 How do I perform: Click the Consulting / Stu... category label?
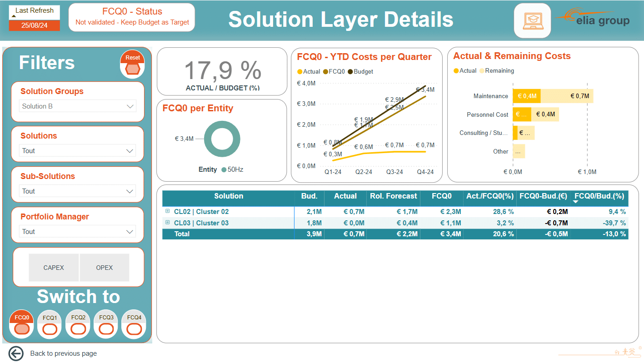pyautogui.click(x=484, y=133)
